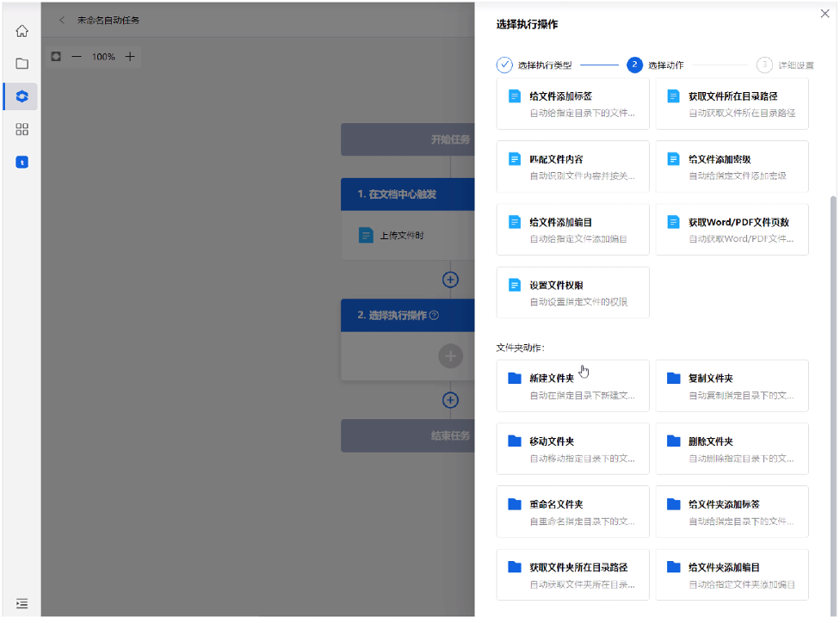The height and width of the screenshot is (623, 840).
Task: Select the 新建文件夹 action card
Action: (x=572, y=386)
